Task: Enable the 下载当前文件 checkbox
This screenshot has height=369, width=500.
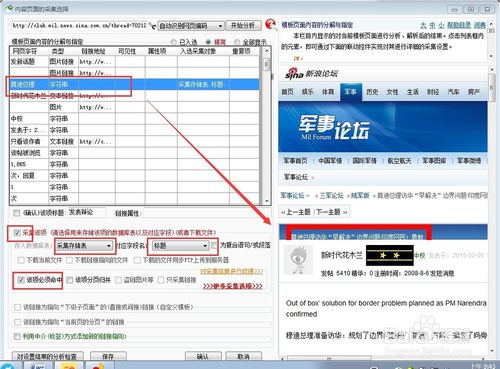Action: [x=21, y=260]
